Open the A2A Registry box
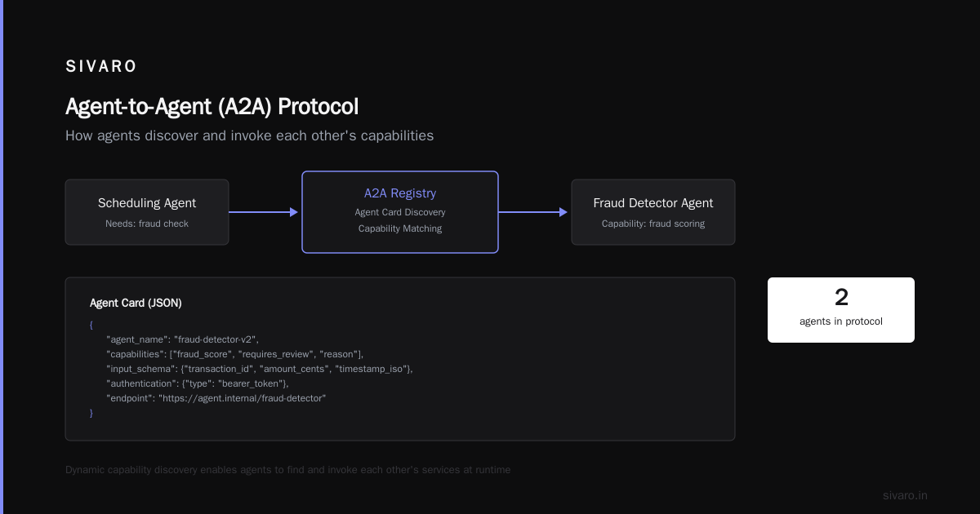This screenshot has height=514, width=980. (x=400, y=212)
